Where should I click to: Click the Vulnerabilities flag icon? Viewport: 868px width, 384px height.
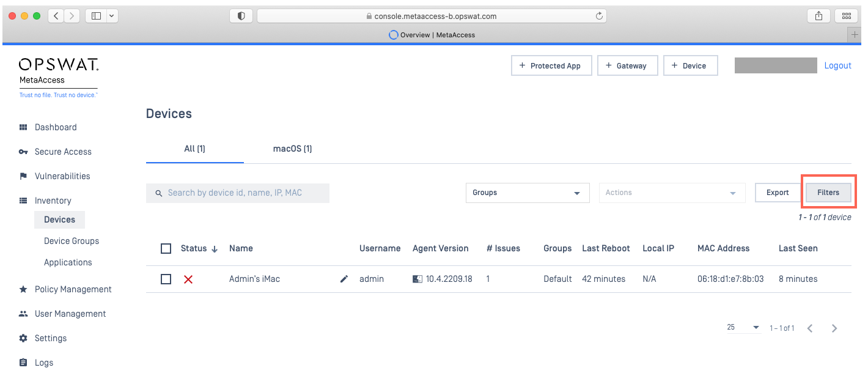click(23, 176)
